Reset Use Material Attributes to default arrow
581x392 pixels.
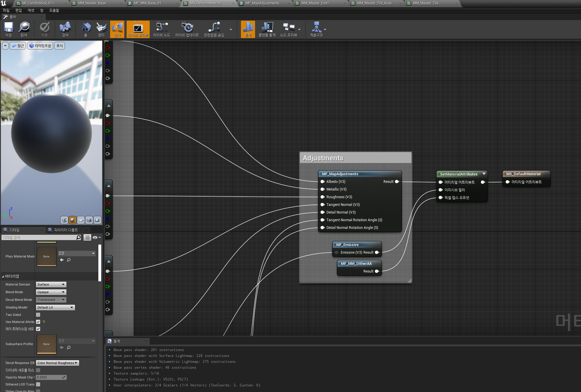coord(44,322)
